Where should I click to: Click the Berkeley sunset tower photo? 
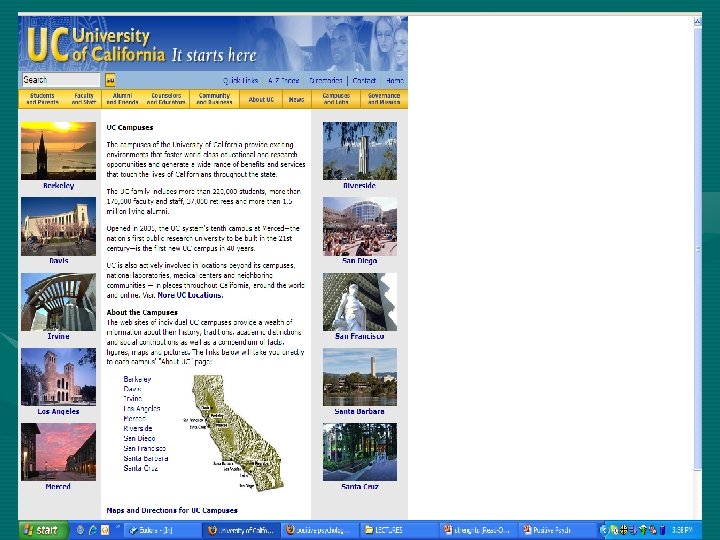click(58, 151)
